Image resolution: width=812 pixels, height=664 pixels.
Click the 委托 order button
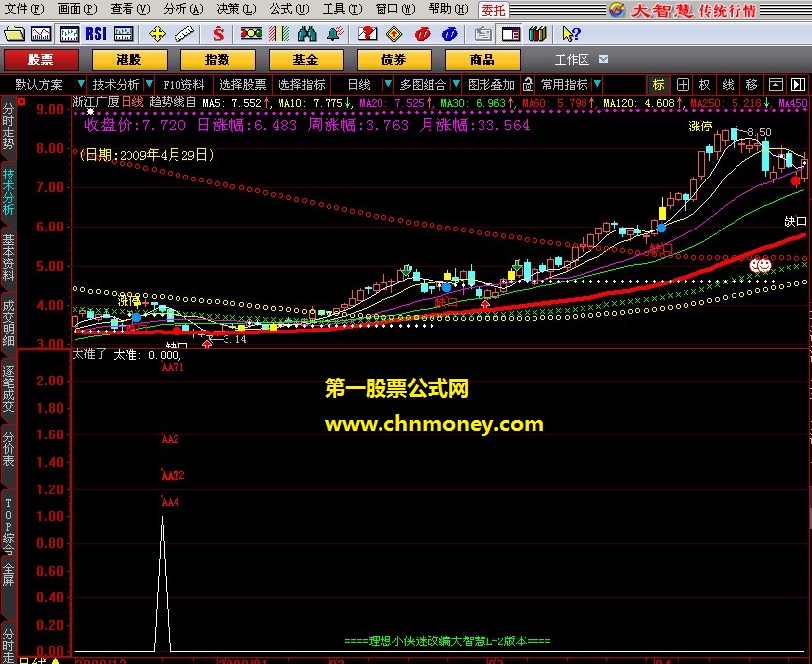[x=493, y=10]
